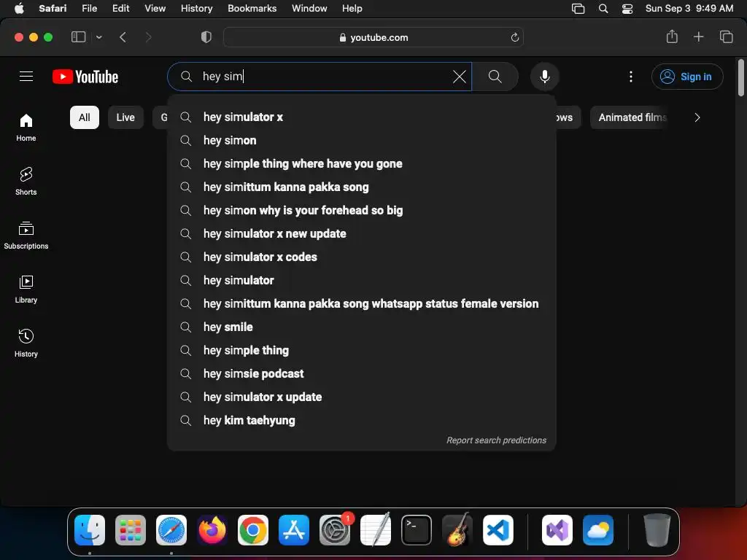Open a new tab with plus
Viewport: 747px width, 560px height.
(698, 36)
